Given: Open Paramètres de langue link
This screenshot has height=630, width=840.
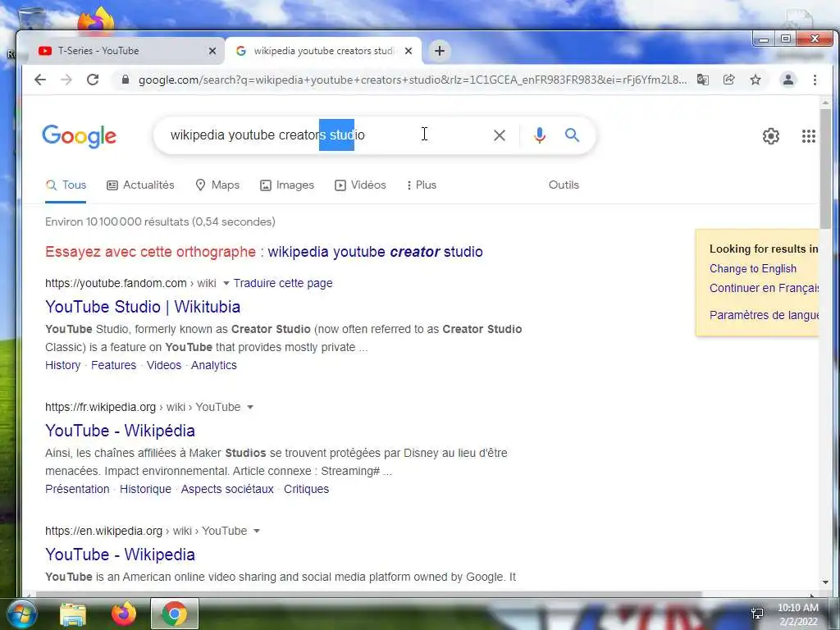Looking at the screenshot, I should [x=764, y=315].
